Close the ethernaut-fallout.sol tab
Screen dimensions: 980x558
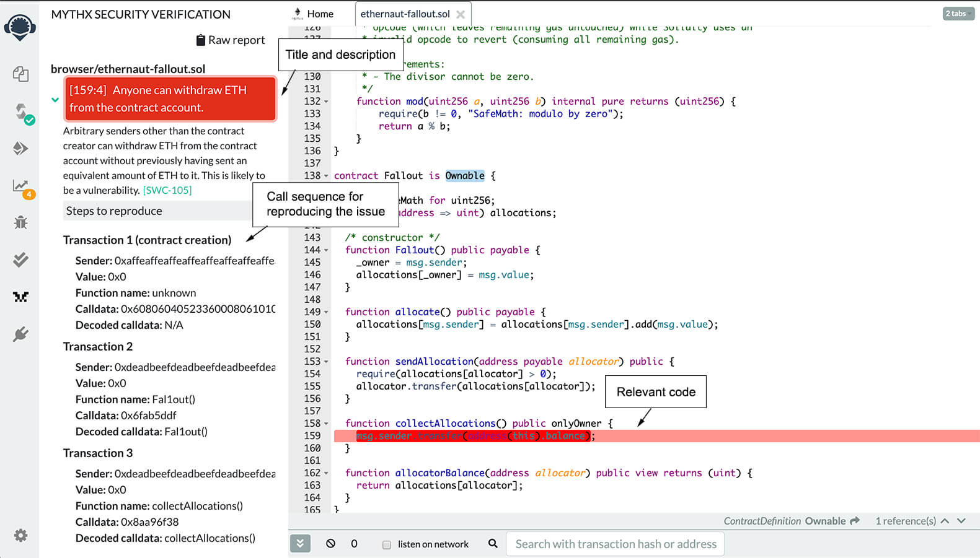(461, 14)
